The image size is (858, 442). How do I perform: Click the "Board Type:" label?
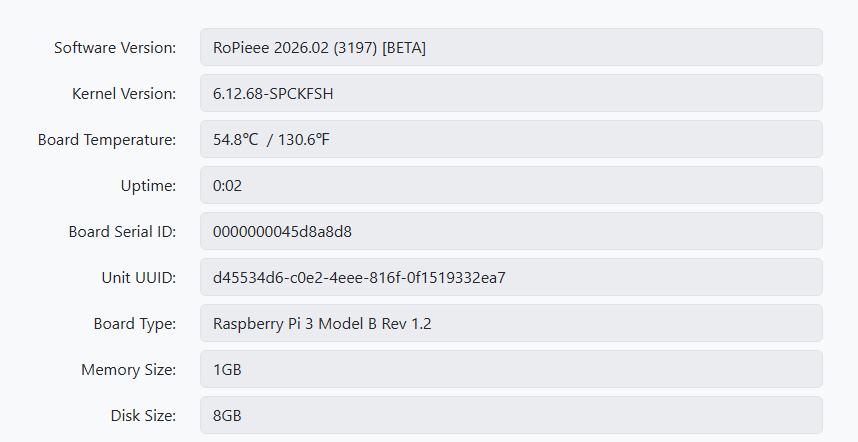point(135,323)
